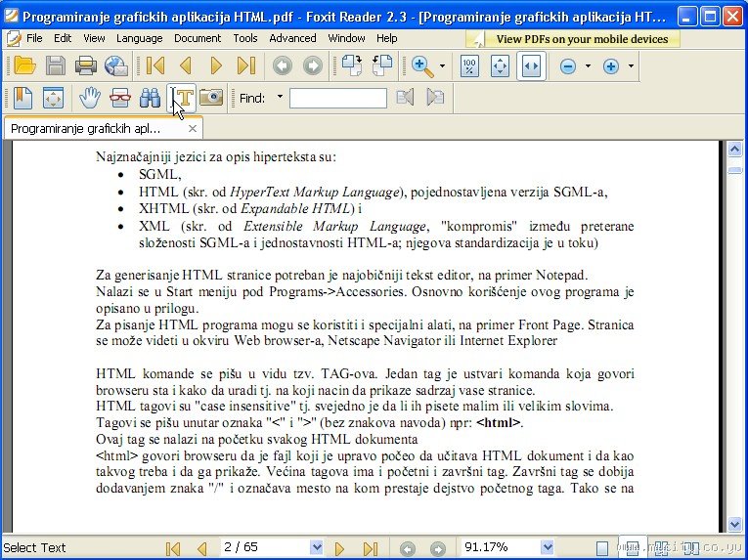Close the document tab with X
Image resolution: width=748 pixels, height=560 pixels.
[193, 129]
